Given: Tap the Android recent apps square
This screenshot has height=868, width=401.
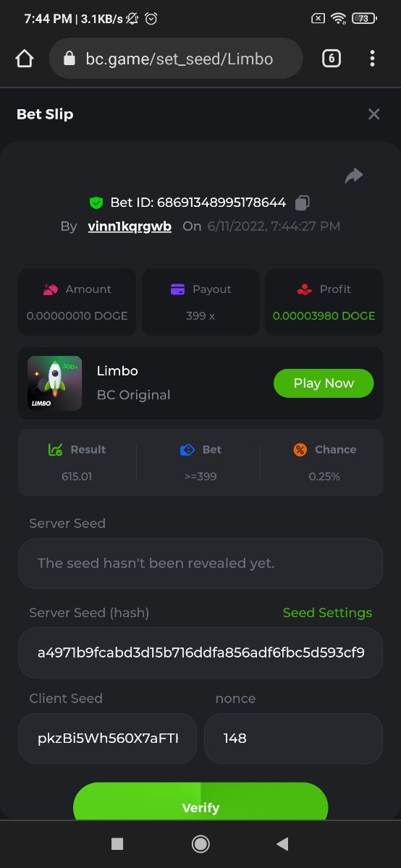Looking at the screenshot, I should click(117, 843).
